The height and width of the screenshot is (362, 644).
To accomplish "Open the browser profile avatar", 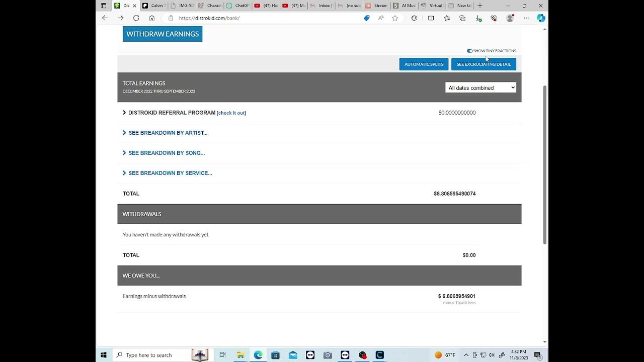I will coord(510,18).
